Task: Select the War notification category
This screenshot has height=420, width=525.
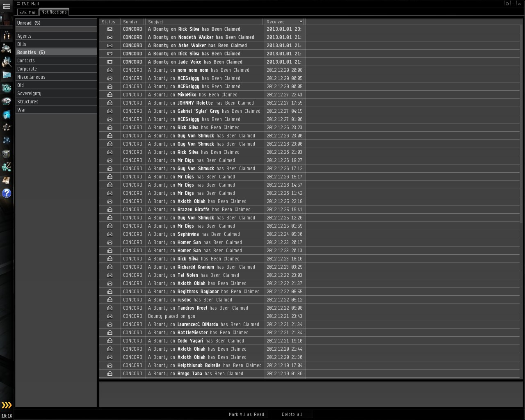Action: tap(56, 110)
